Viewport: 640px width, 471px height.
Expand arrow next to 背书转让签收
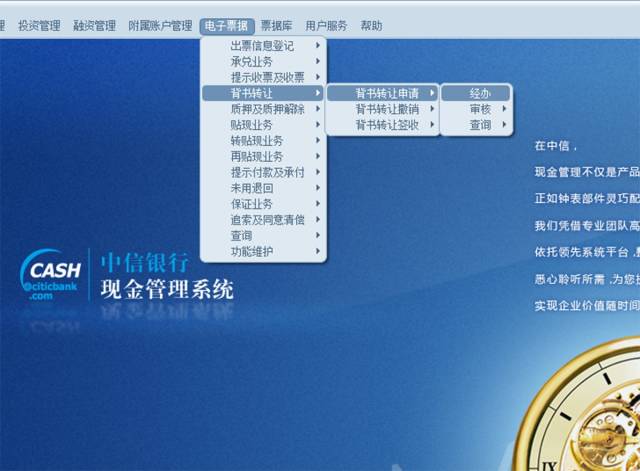(x=432, y=124)
